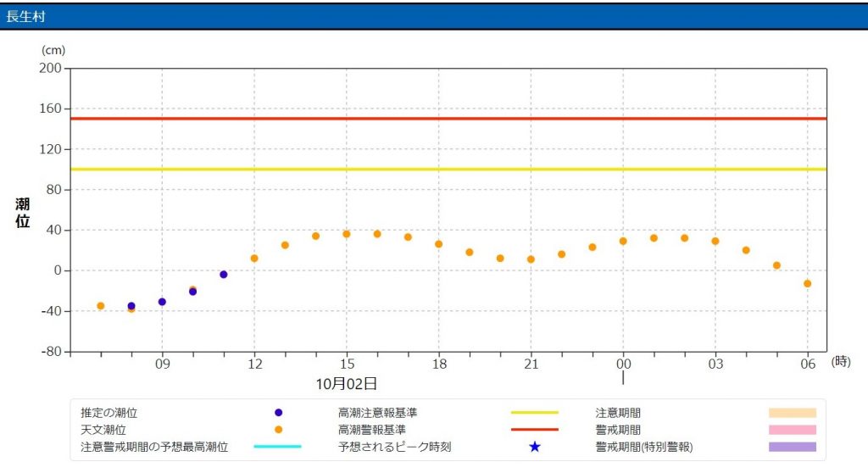Select the orange tide point at 12
Image resolution: width=868 pixels, height=473 pixels.
[254, 259]
